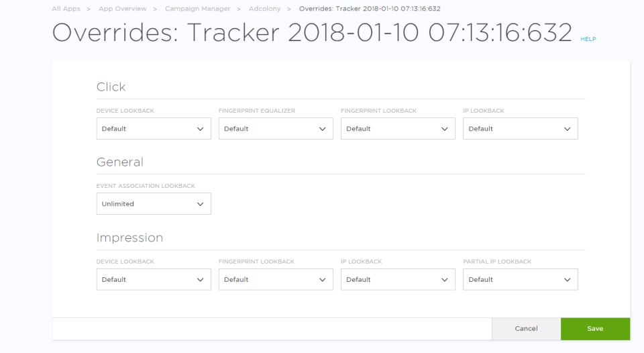
Task: Go to All Apps breadcrumb
Action: click(66, 9)
